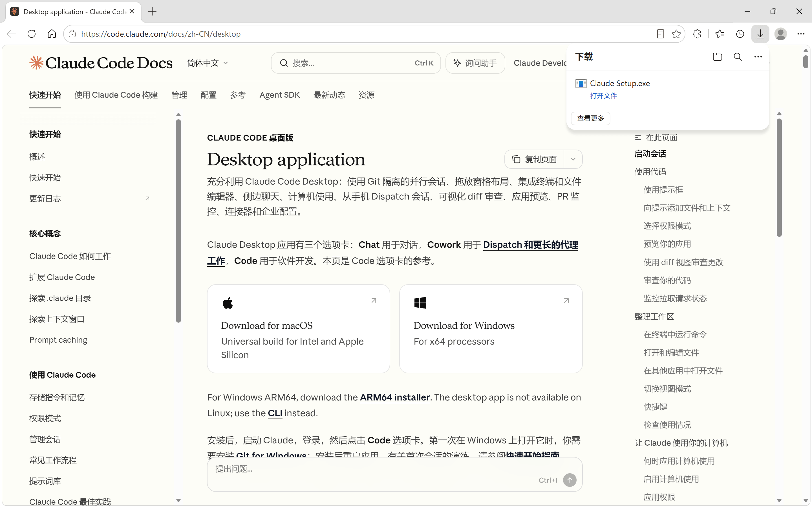Close the Desktop application tab

[x=132, y=11]
